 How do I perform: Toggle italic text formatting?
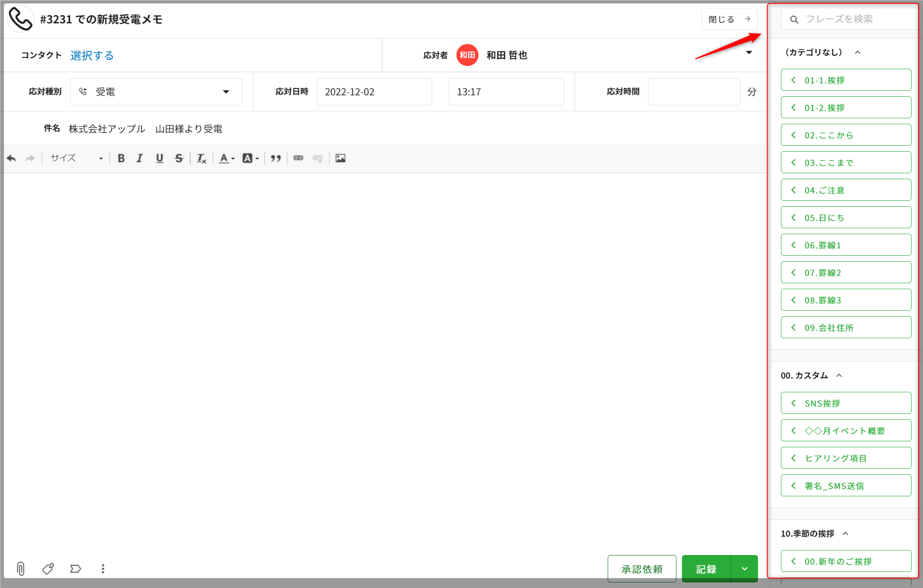point(140,158)
